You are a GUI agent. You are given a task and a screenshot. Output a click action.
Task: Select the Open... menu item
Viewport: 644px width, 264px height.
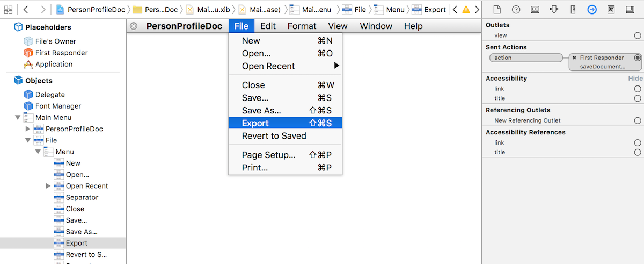coord(285,53)
